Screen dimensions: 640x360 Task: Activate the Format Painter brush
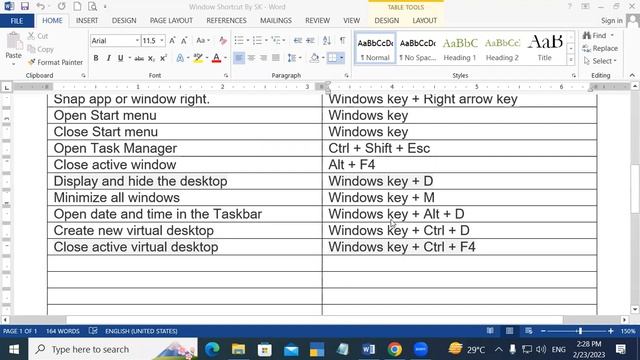[x=55, y=62]
